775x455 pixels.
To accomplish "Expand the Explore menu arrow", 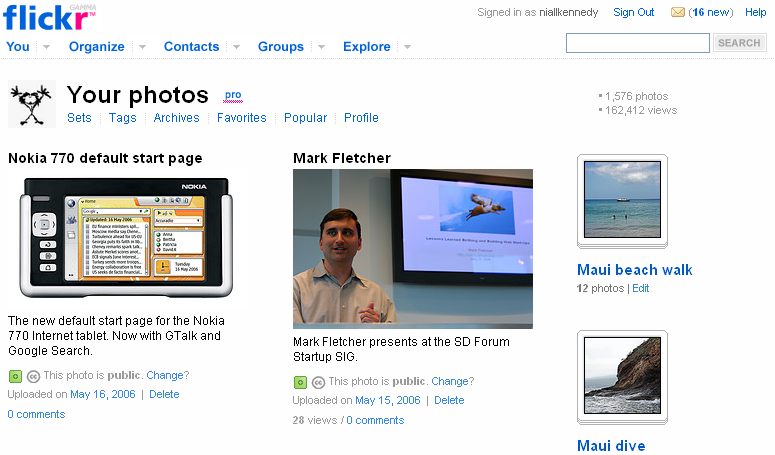I will 407,47.
